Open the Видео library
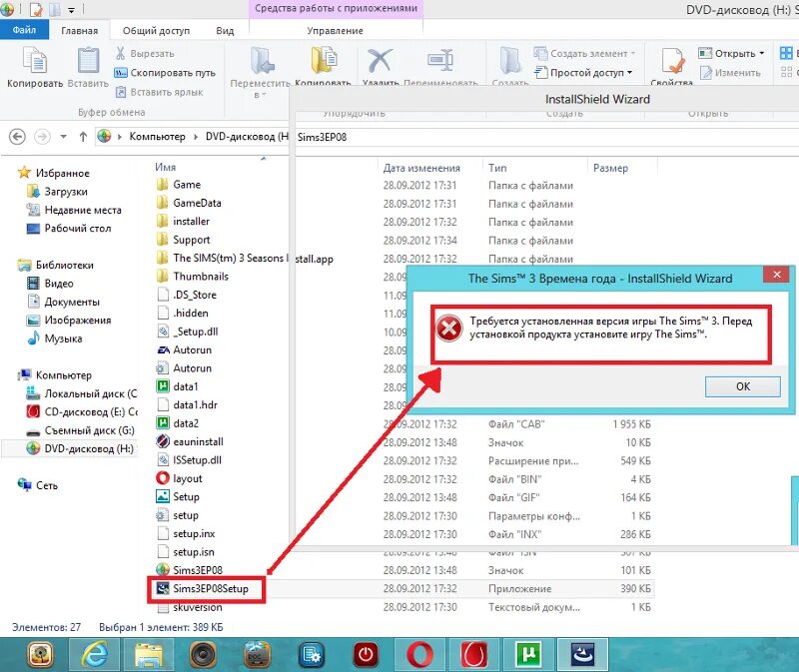 coord(51,284)
